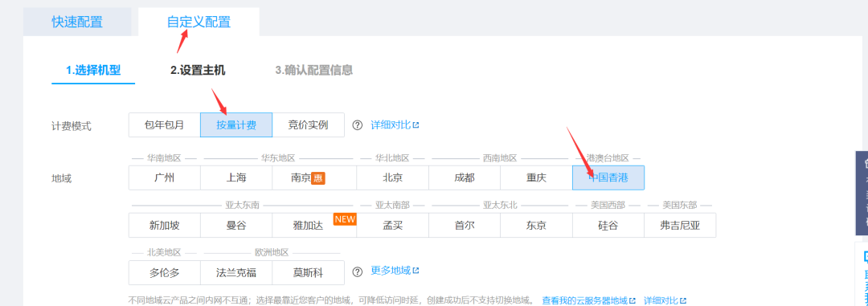Choose 上海 region
The width and height of the screenshot is (868, 306).
point(236,177)
